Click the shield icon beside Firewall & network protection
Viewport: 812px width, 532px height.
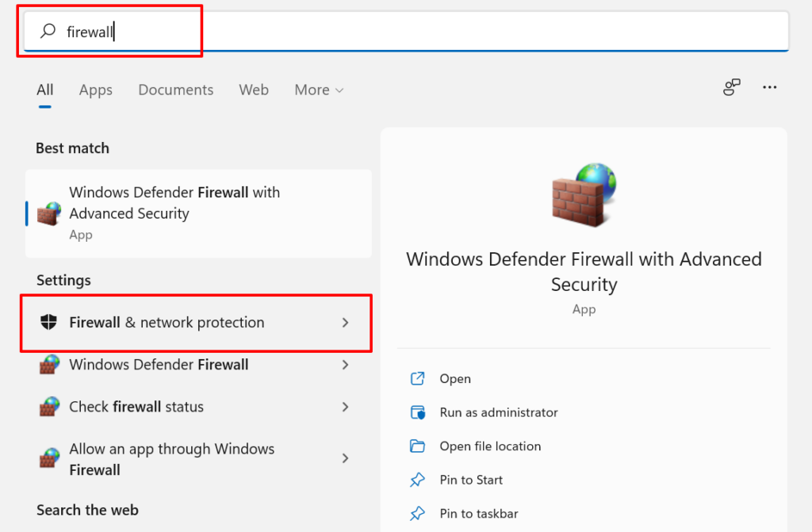coord(49,323)
